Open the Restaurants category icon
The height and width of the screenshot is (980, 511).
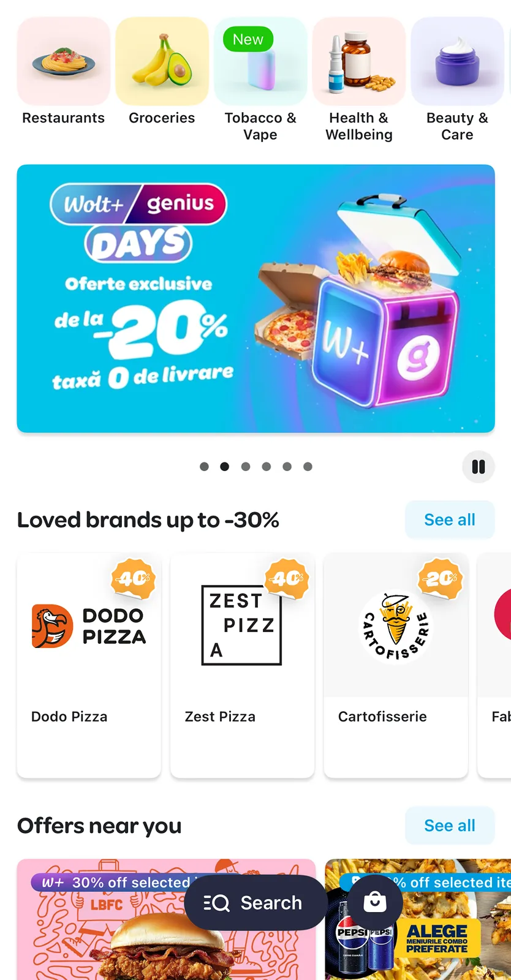point(64,61)
